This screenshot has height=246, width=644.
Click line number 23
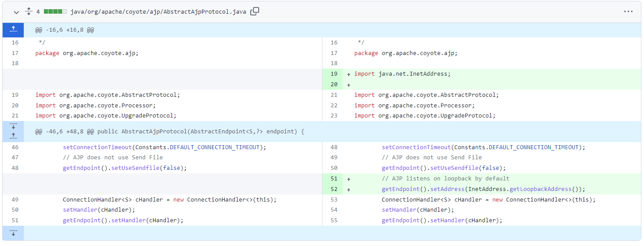click(334, 116)
